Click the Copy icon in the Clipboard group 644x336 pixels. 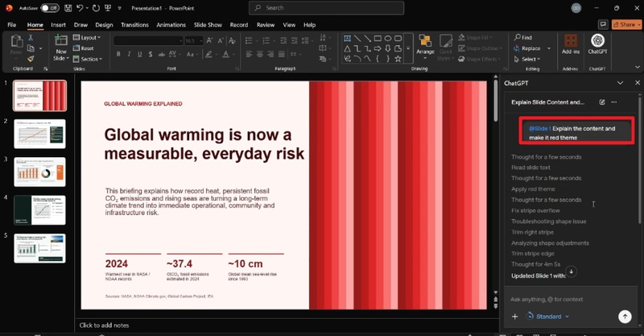pos(31,48)
